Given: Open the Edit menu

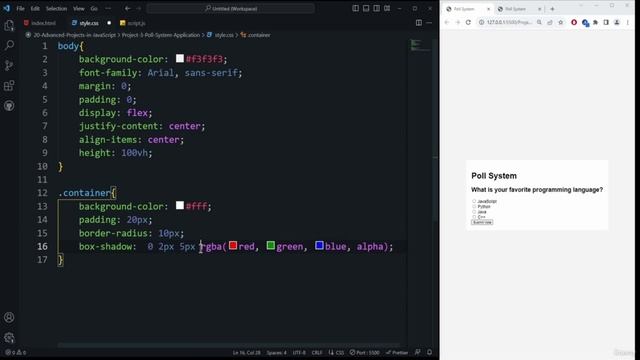Looking at the screenshot, I should tap(35, 8).
